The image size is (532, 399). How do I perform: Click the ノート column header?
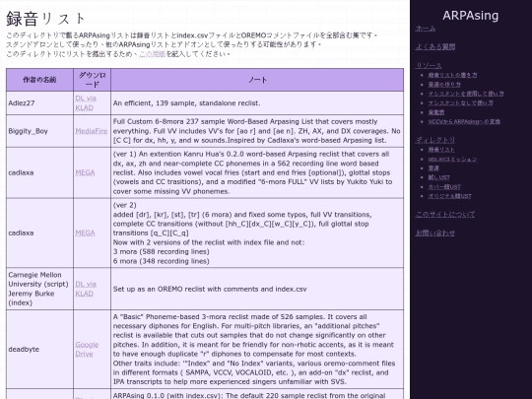click(x=257, y=80)
